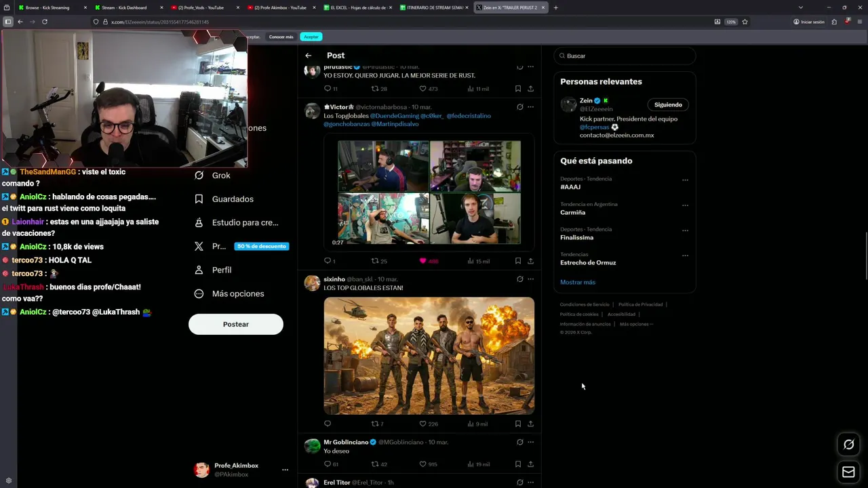This screenshot has height=488, width=868.
Task: Click Mostrar más under trends
Action: (x=578, y=282)
